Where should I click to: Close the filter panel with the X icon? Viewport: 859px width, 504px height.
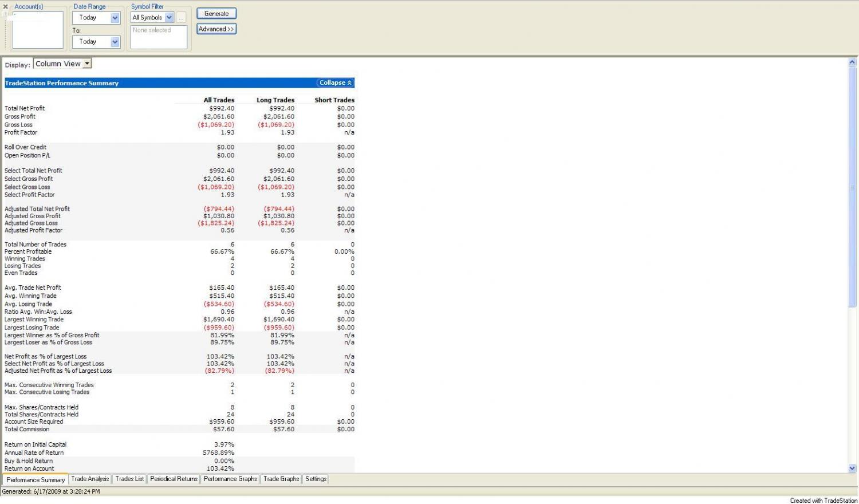click(x=5, y=7)
